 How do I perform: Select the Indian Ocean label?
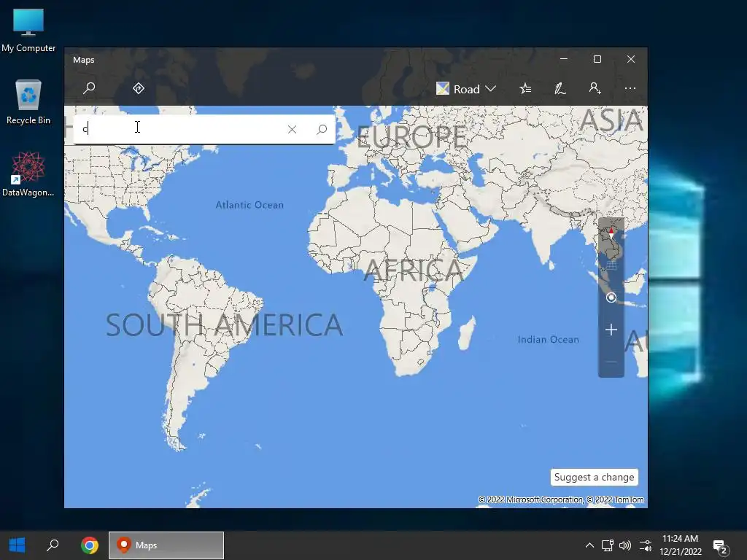pyautogui.click(x=549, y=340)
